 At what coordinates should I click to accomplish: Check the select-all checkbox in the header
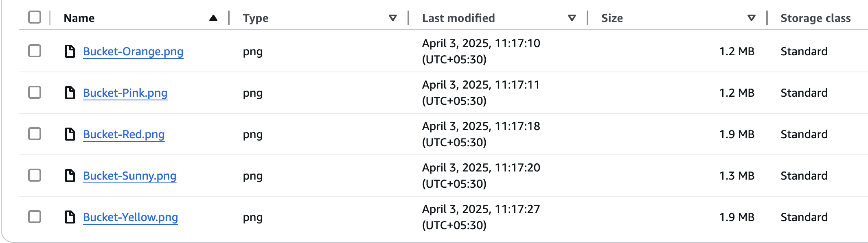coord(35,18)
